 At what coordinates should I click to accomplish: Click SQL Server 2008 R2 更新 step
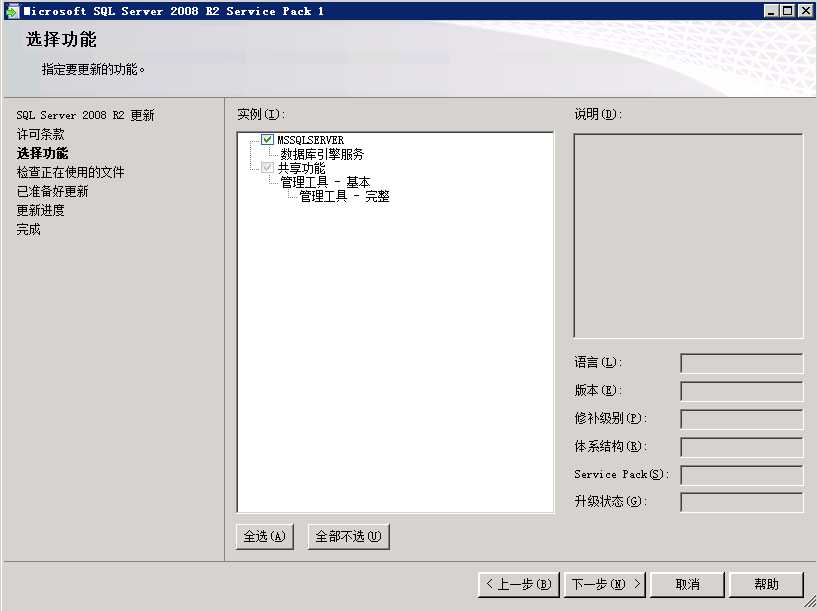85,115
